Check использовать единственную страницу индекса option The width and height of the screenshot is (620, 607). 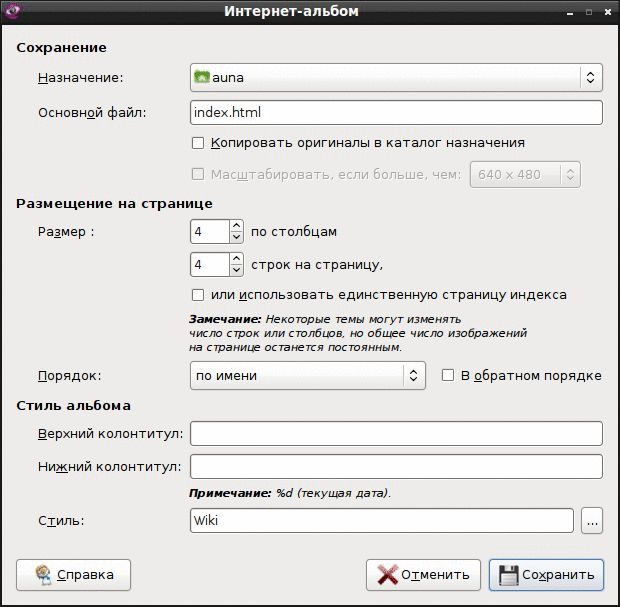198,295
